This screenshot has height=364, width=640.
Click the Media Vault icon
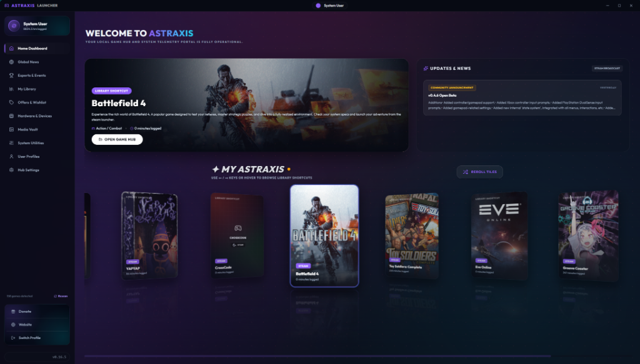click(11, 129)
